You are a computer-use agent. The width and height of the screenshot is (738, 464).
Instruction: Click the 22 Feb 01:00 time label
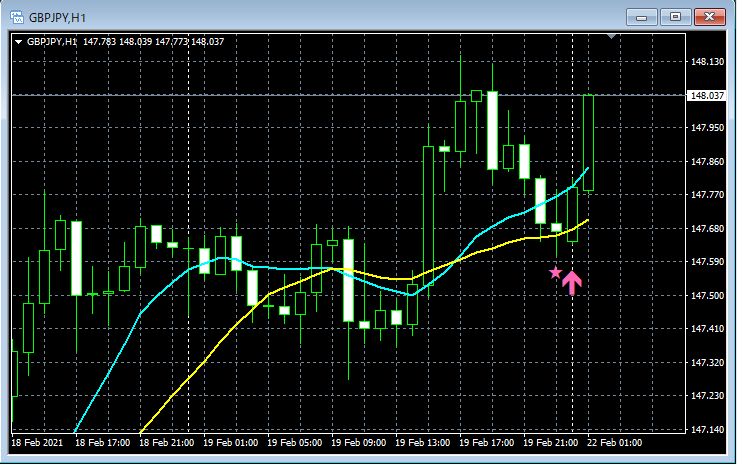click(x=614, y=443)
